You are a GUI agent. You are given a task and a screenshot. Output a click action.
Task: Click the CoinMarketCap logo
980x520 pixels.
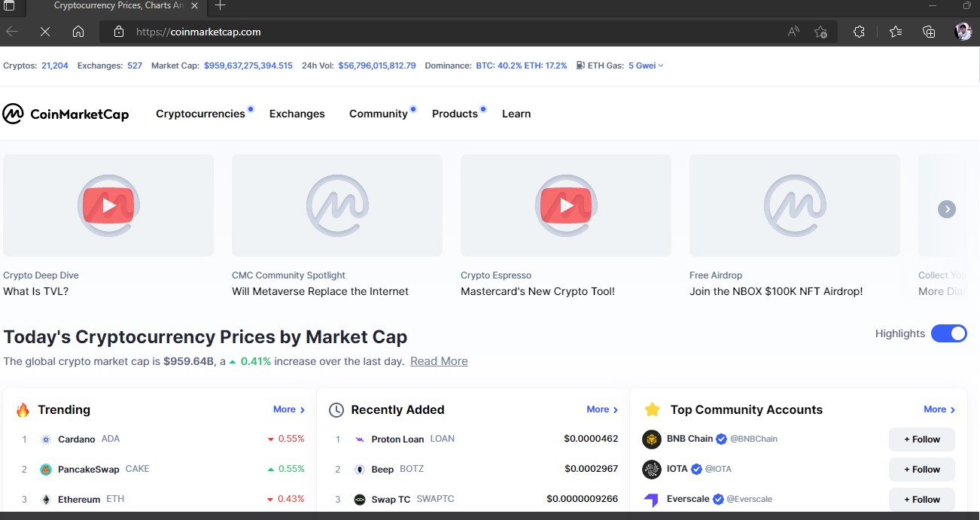point(65,114)
